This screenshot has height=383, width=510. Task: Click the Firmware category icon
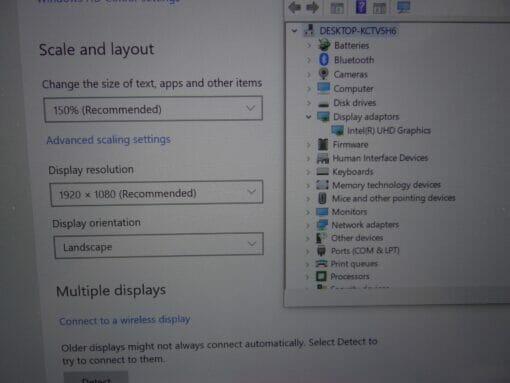[x=323, y=144]
